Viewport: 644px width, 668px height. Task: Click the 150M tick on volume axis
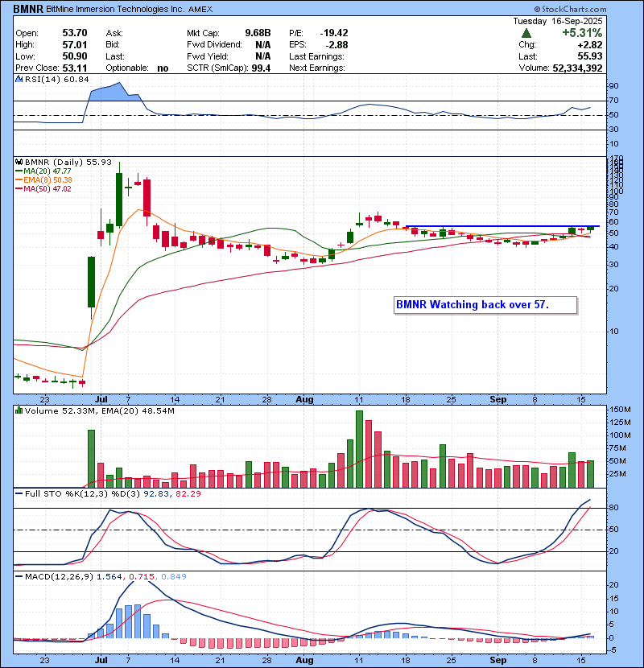pyautogui.click(x=620, y=410)
